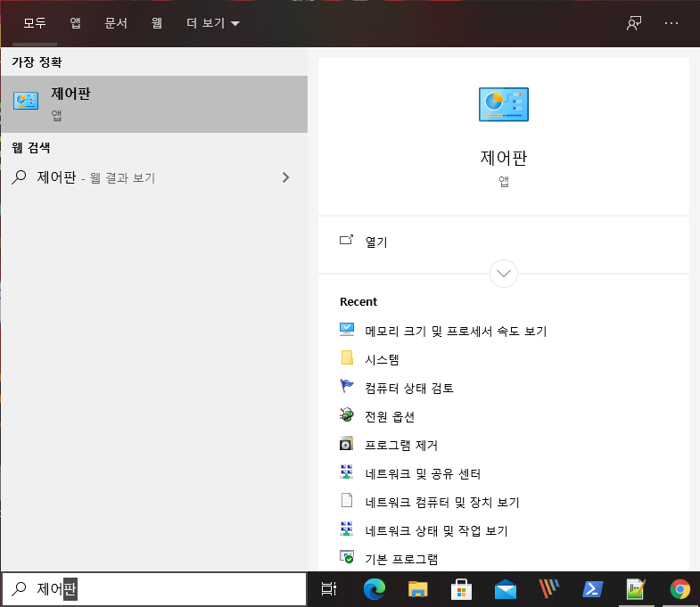Switch to the 웹 filter tab
This screenshot has height=607, width=700.
coord(156,23)
